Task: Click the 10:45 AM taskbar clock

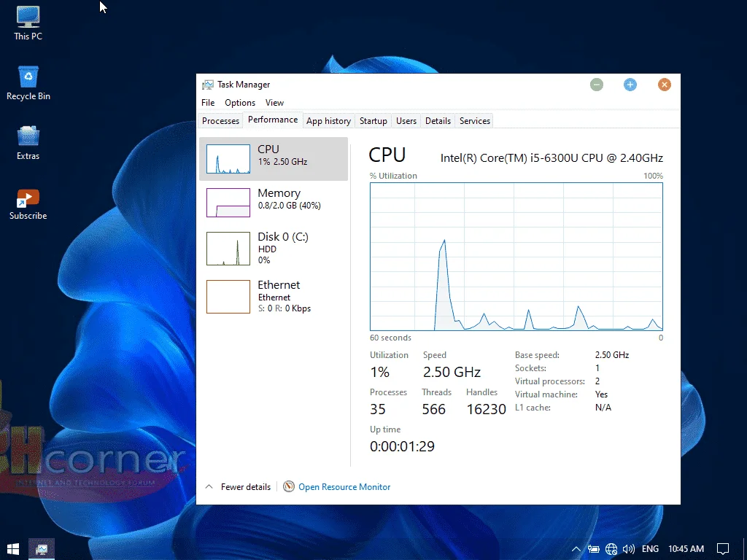Action: tap(686, 549)
